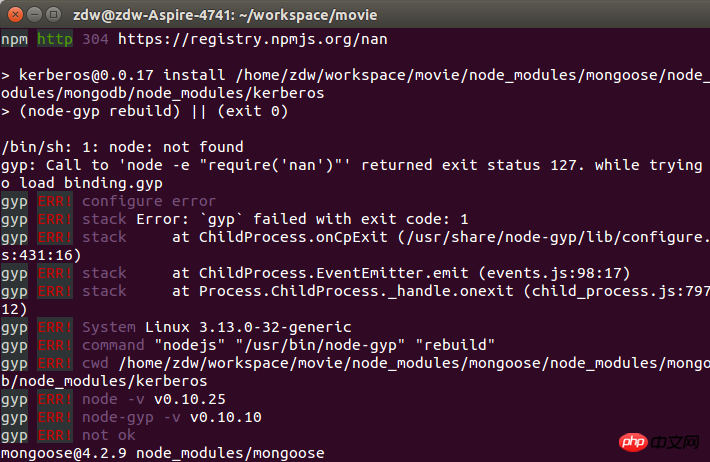Click the mongoose@4.2.9 line

pyautogui.click(x=160, y=453)
